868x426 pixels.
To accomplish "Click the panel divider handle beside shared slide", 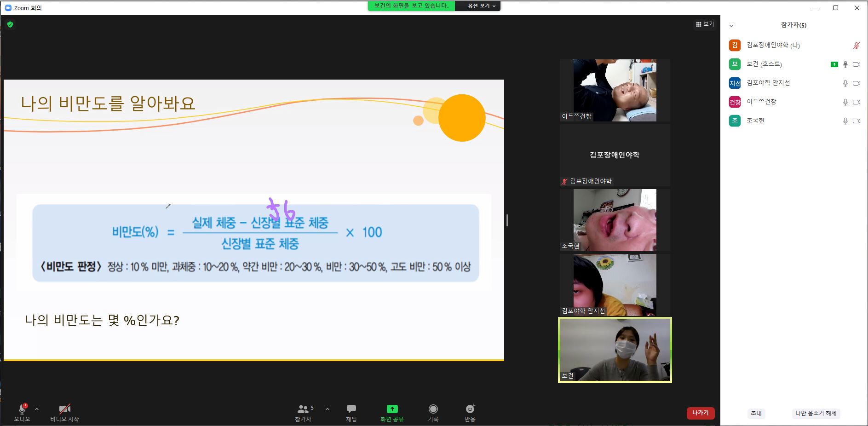I will (507, 220).
